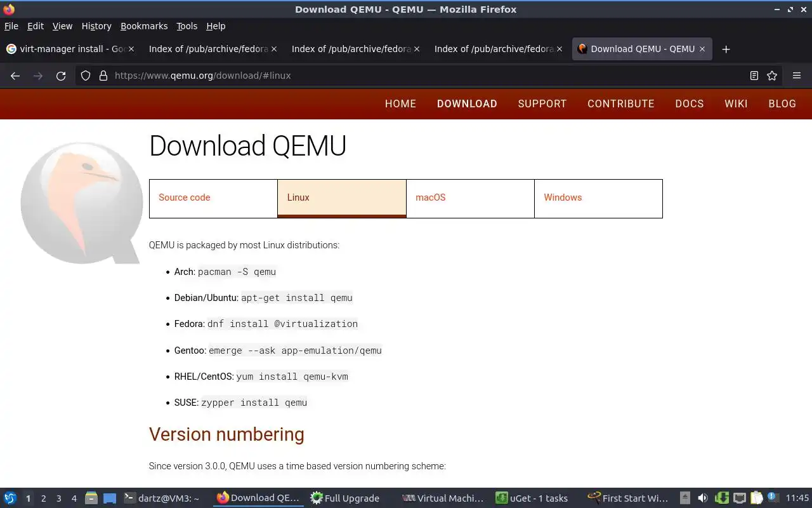
Task: Close the Download QEMU tab
Action: pyautogui.click(x=702, y=49)
